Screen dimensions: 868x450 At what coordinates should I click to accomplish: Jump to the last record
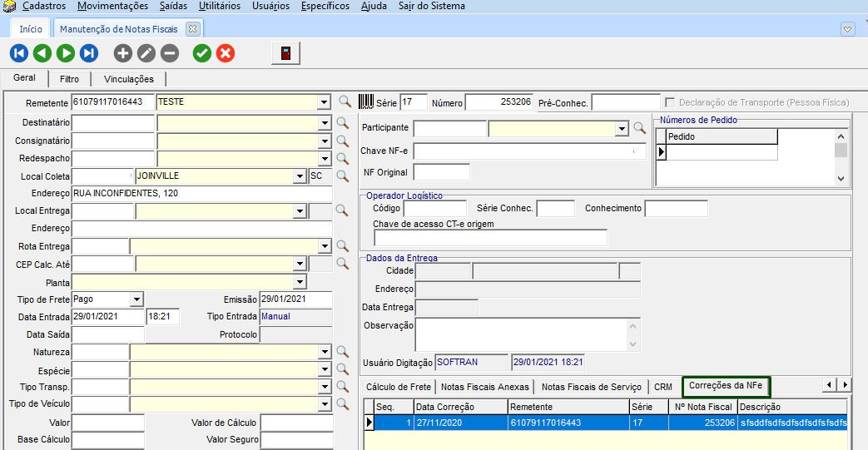[89, 53]
